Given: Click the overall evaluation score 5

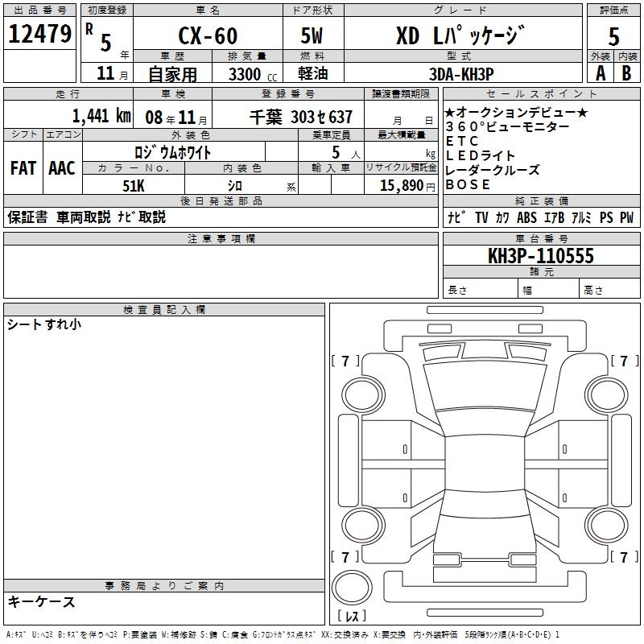Looking at the screenshot, I should point(614,36).
